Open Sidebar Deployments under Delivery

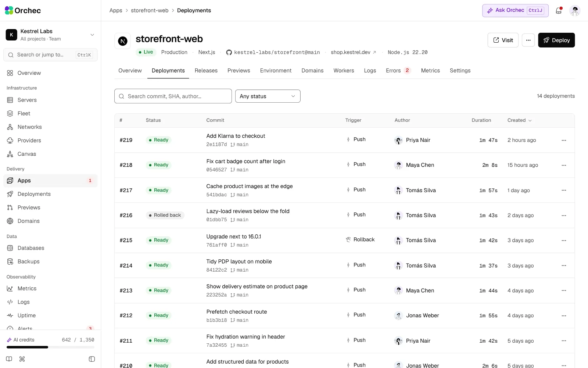[x=50, y=194]
